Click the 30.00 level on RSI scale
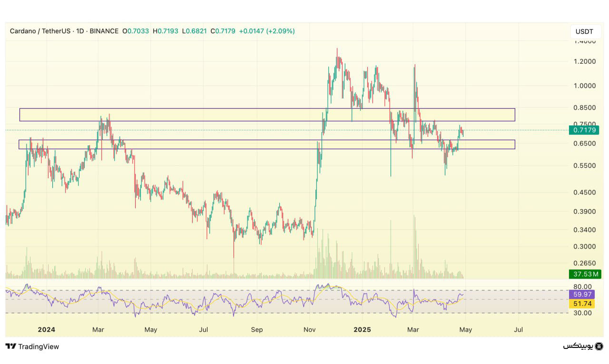This screenshot has height=364, width=609. click(582, 313)
